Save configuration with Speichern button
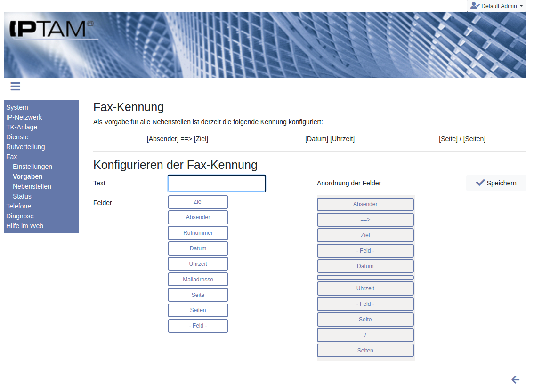This screenshot has width=534, height=392. click(496, 183)
